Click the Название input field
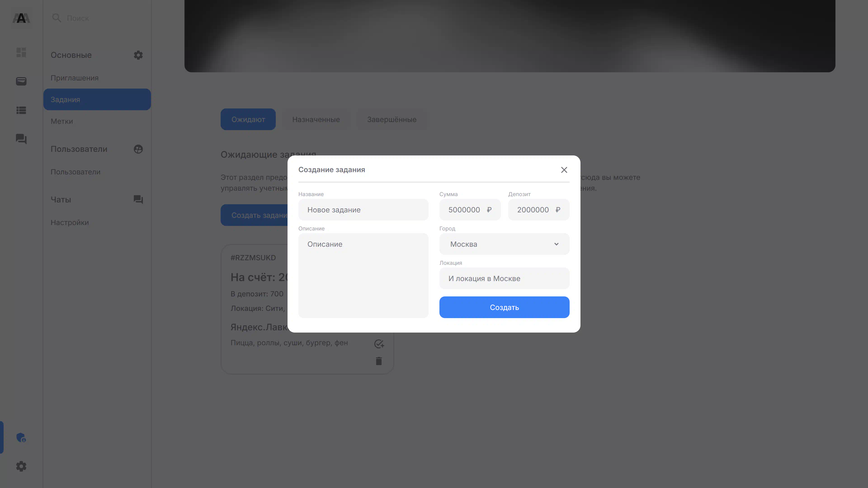 click(x=363, y=210)
